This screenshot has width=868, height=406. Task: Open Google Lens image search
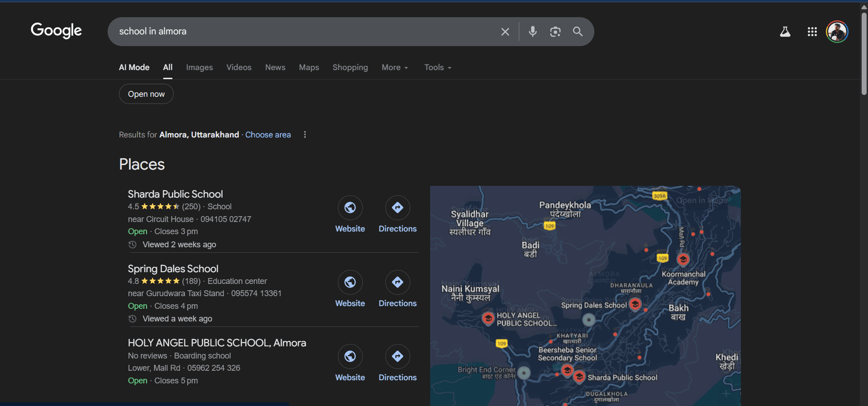coord(555,32)
